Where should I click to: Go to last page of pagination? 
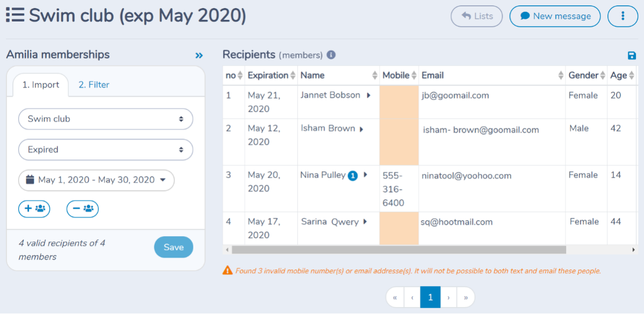(466, 297)
